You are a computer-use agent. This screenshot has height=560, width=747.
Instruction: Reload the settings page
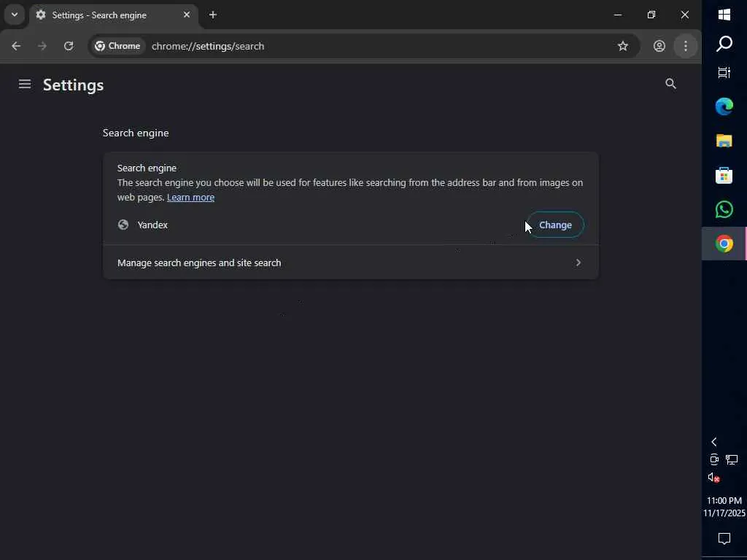69,46
